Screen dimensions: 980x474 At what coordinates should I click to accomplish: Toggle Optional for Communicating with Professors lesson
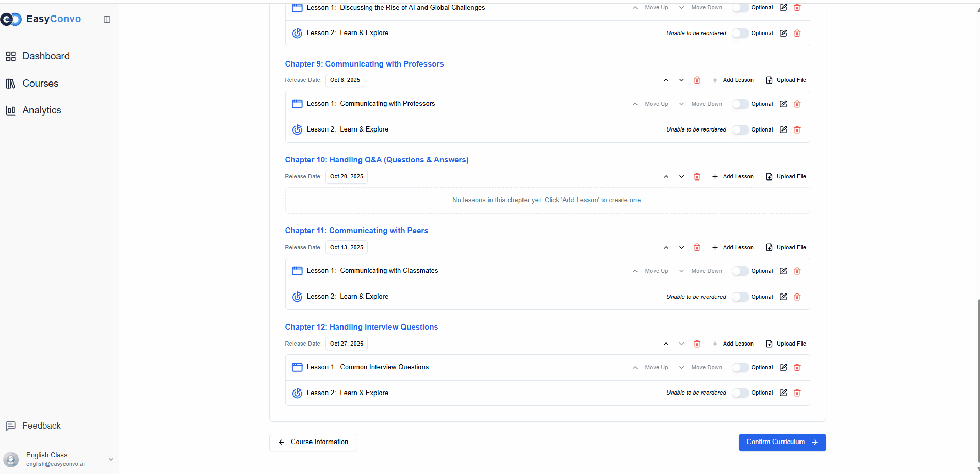tap(740, 104)
